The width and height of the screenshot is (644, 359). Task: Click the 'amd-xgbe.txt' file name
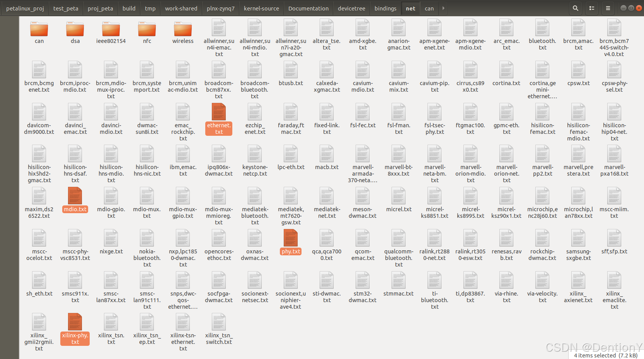(x=363, y=44)
